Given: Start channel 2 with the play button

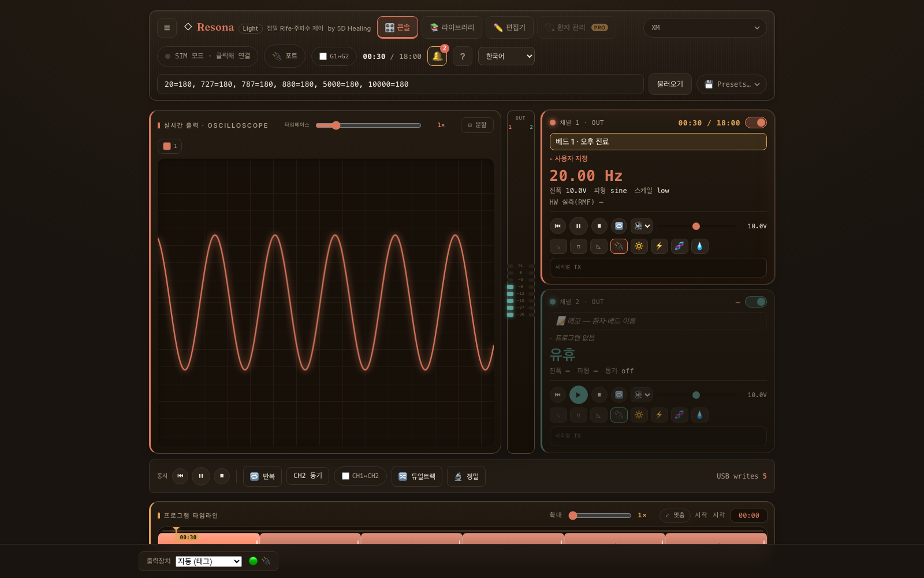Looking at the screenshot, I should pos(579,395).
